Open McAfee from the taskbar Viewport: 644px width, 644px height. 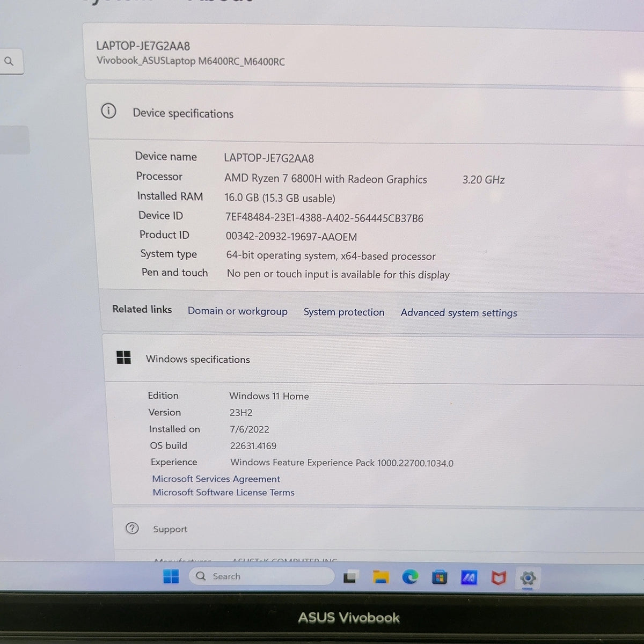point(499,578)
